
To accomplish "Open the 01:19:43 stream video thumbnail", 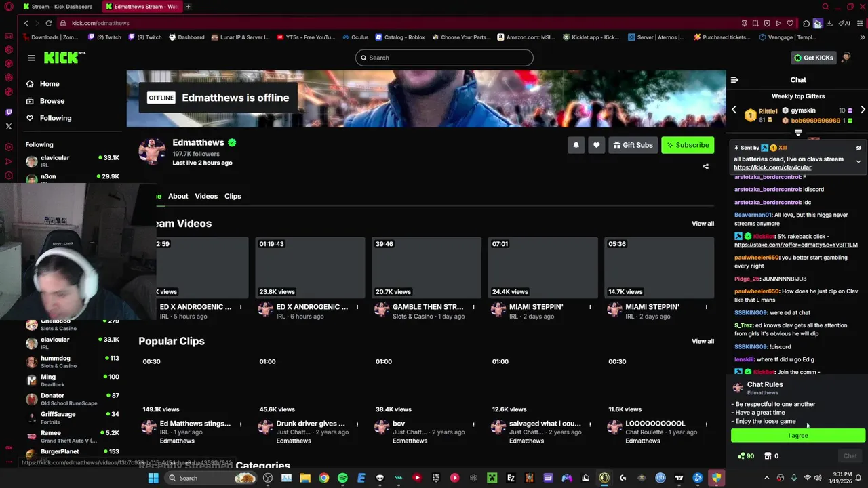I will [310, 268].
